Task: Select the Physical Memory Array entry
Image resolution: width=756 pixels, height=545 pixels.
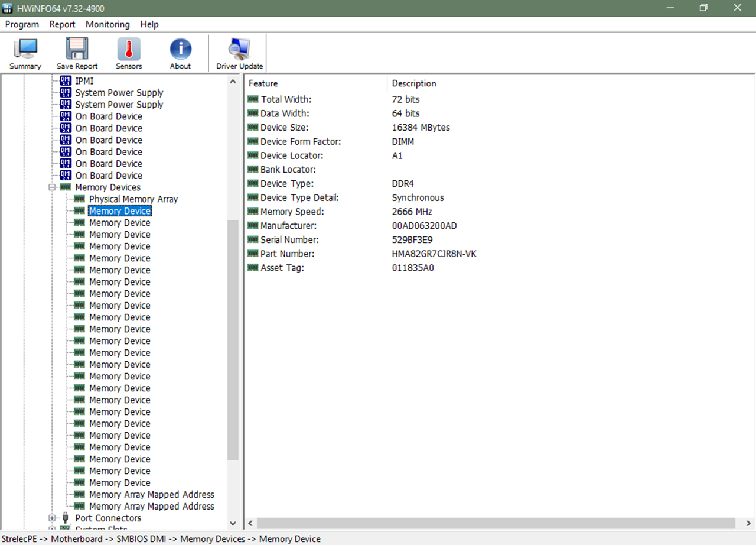Action: coord(133,199)
